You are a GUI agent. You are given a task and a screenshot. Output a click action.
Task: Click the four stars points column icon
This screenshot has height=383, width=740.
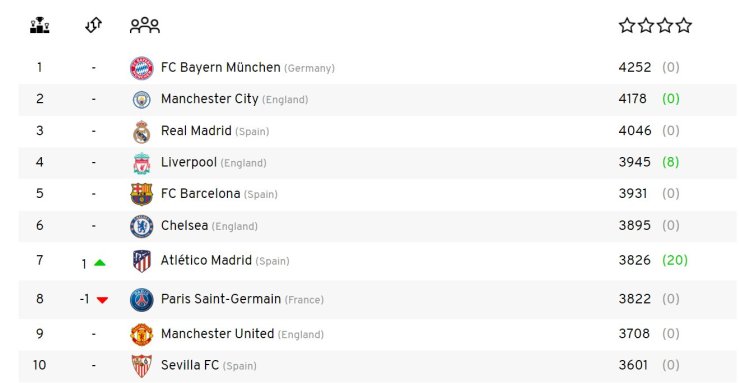(655, 25)
